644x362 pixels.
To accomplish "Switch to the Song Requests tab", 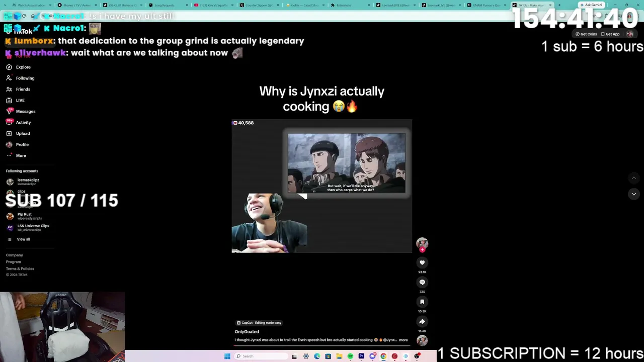I will click(169, 5).
